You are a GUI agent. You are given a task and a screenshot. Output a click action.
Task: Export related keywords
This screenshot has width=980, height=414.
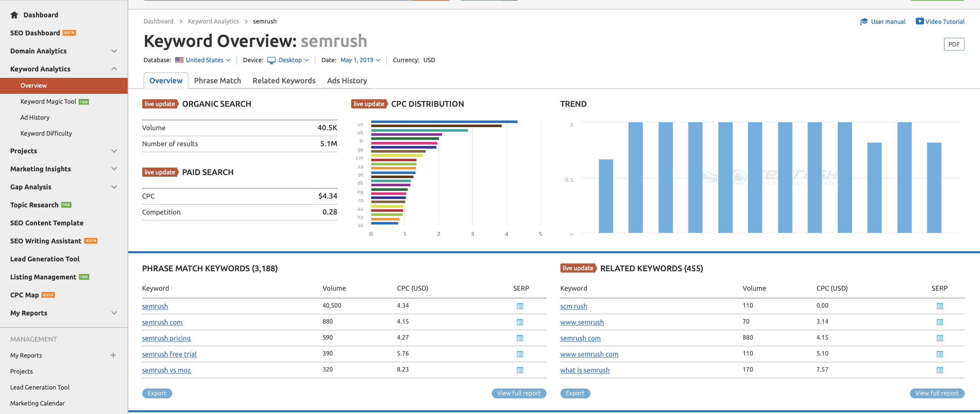click(x=575, y=393)
